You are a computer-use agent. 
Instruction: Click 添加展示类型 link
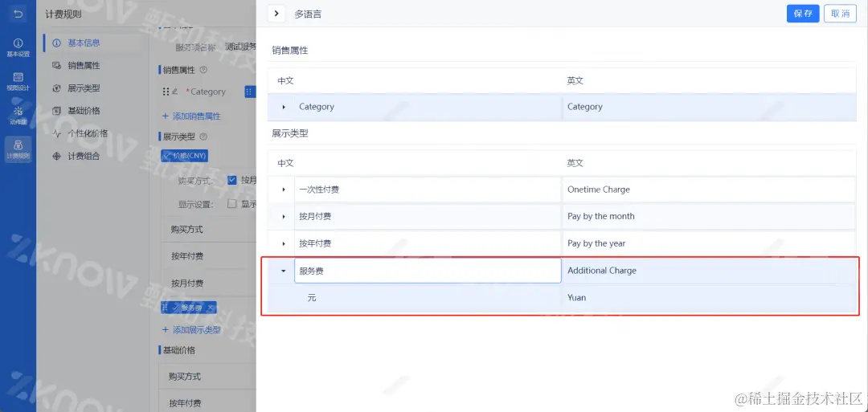coord(191,329)
